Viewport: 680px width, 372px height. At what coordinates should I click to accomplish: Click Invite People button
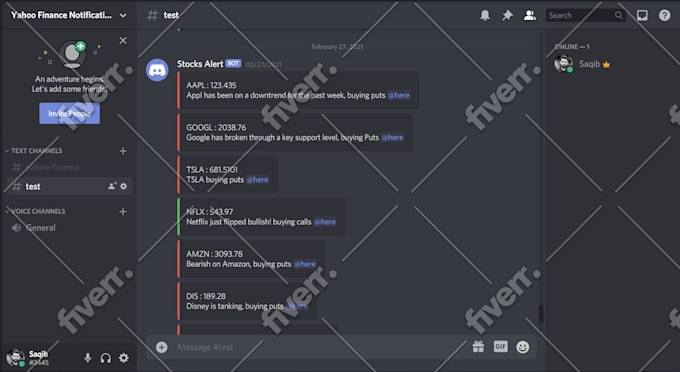[69, 114]
